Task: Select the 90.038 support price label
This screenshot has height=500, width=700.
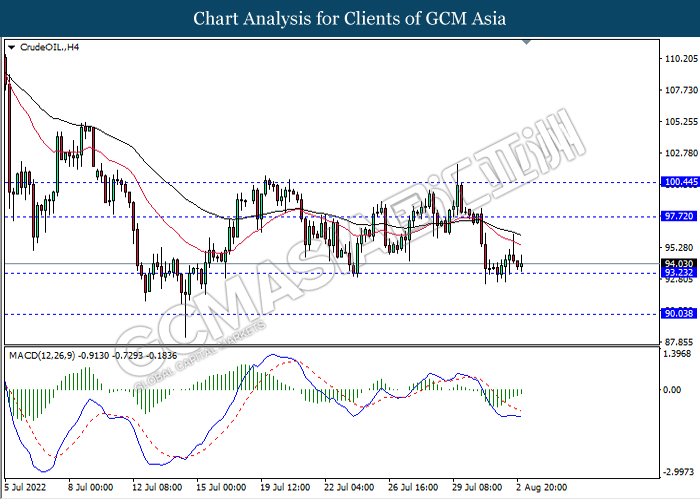Action: (679, 314)
